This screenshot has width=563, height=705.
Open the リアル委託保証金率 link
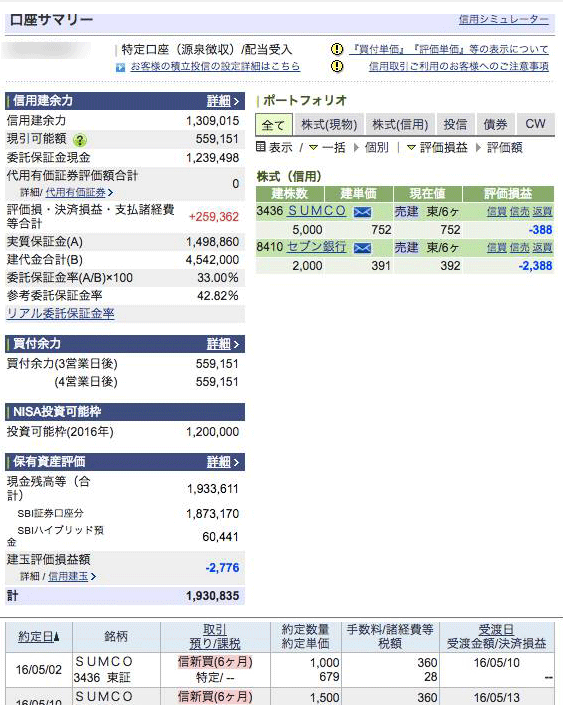(60, 313)
